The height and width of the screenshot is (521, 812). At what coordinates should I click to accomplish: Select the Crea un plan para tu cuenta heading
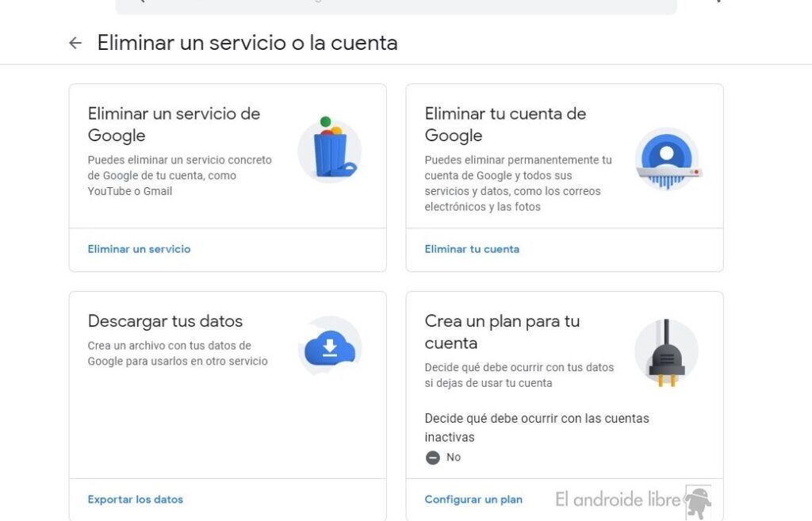click(x=502, y=332)
